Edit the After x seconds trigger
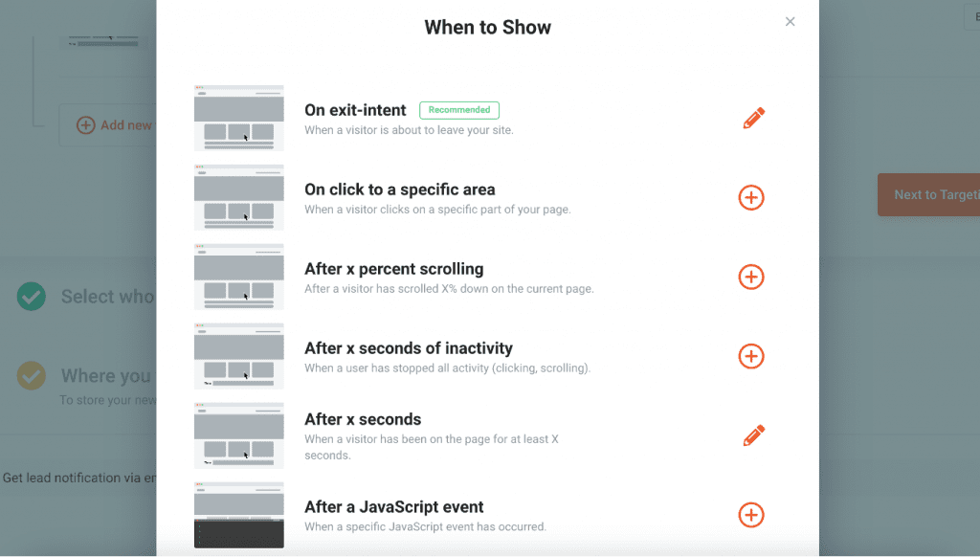The image size is (980, 557). point(754,436)
